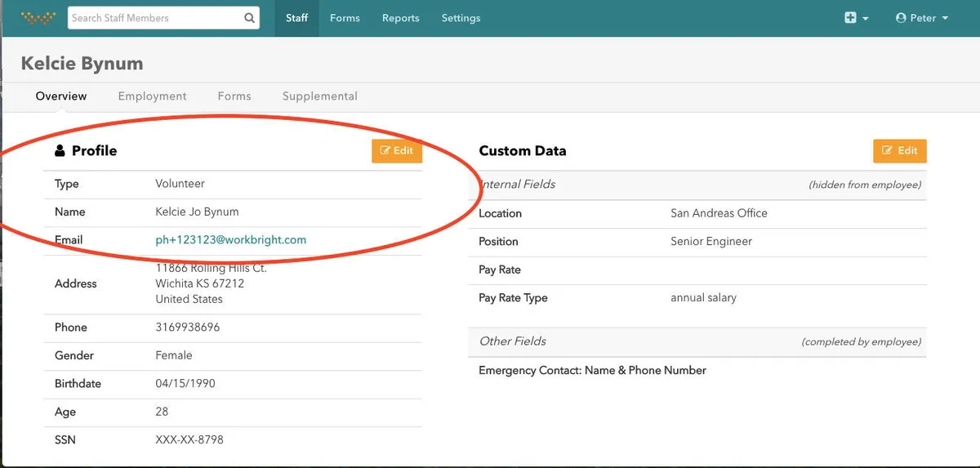Edit the Profile section

(397, 151)
